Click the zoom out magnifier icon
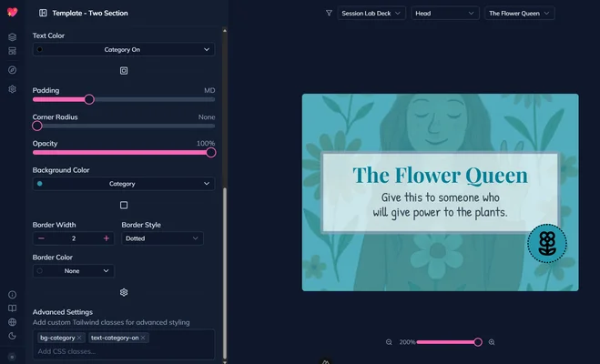The height and width of the screenshot is (364, 600). (x=389, y=342)
